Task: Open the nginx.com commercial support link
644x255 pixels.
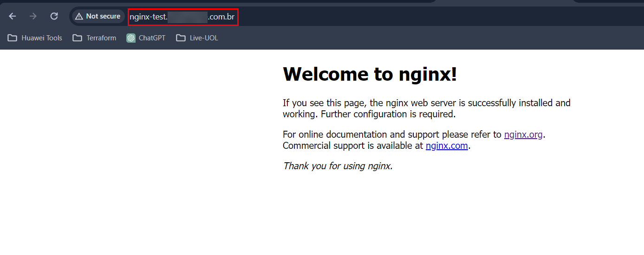Action: click(x=446, y=146)
